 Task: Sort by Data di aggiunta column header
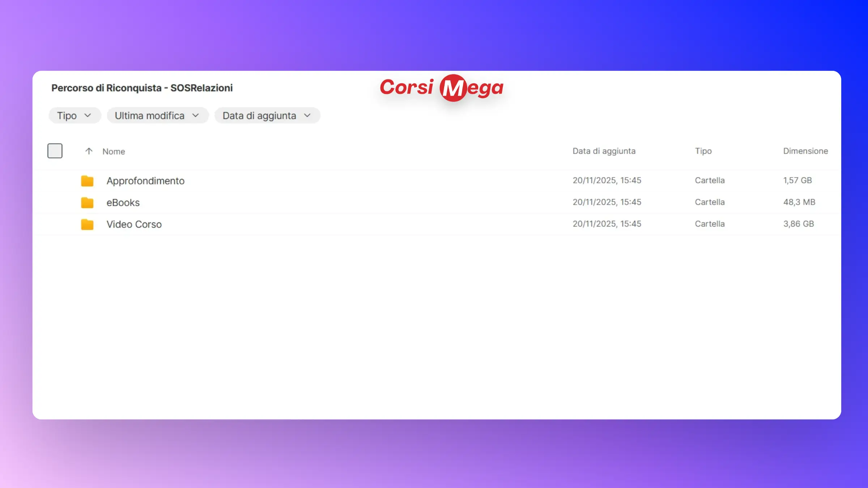604,151
